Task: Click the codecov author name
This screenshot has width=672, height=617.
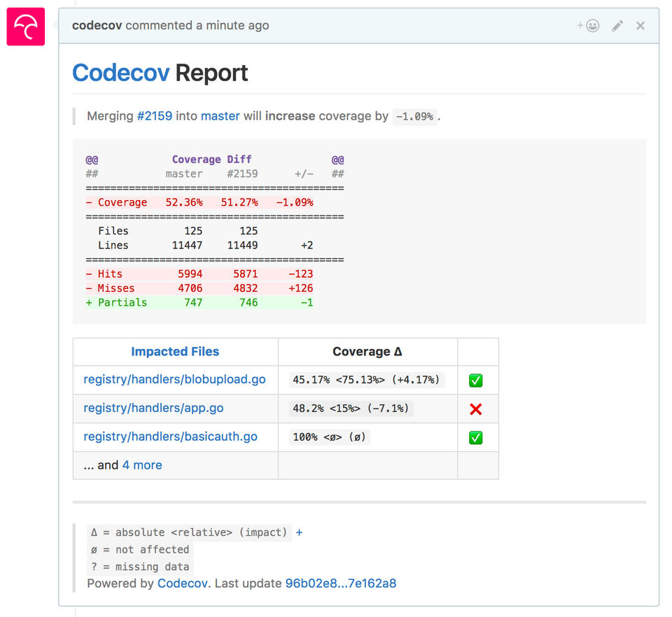Action: (97, 25)
